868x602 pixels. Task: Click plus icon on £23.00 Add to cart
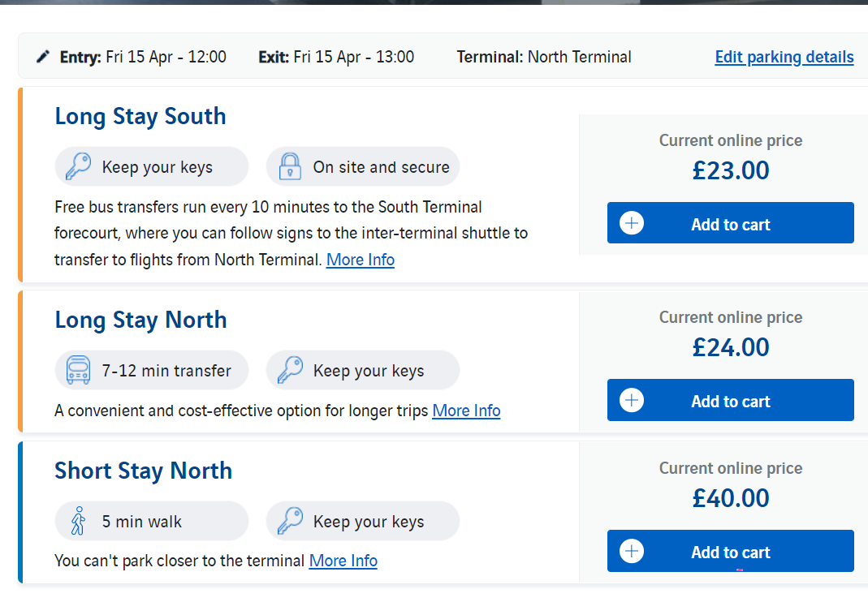(632, 223)
